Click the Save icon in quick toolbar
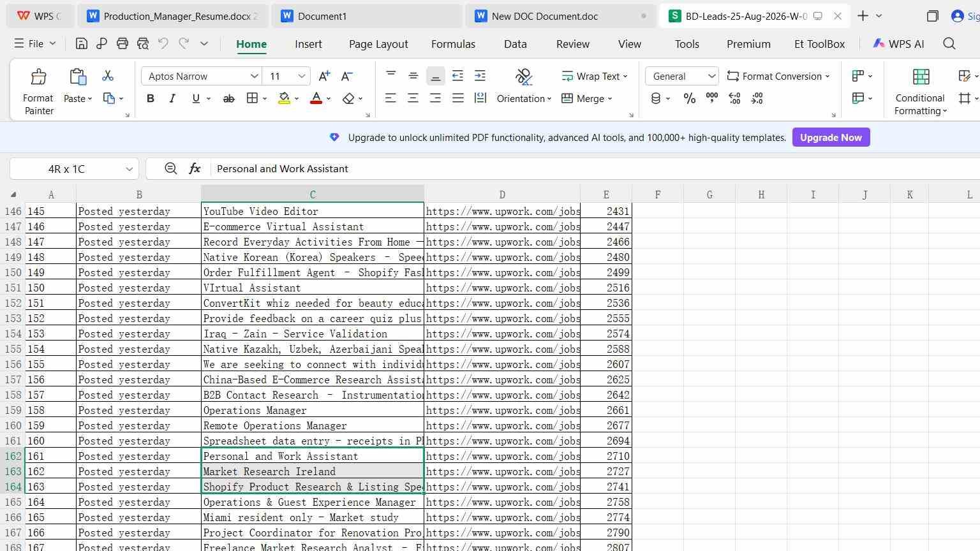This screenshot has width=980, height=551. (81, 43)
